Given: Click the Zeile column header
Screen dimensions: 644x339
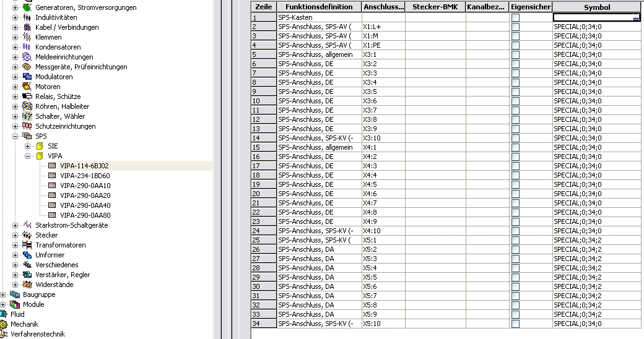Looking at the screenshot, I should [x=264, y=7].
